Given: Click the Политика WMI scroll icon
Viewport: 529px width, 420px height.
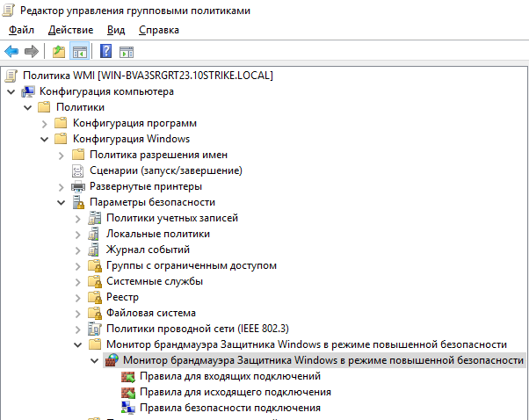Looking at the screenshot, I should click(11, 76).
